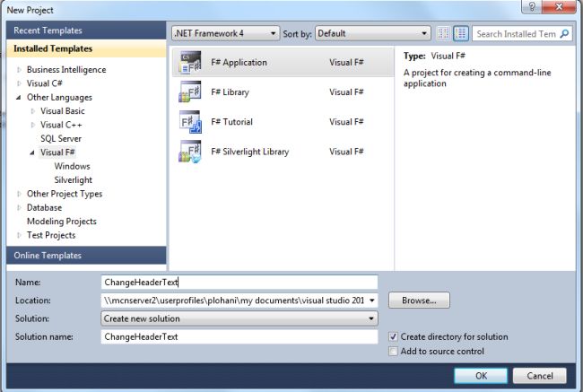Expand the Database tree node

(x=19, y=207)
